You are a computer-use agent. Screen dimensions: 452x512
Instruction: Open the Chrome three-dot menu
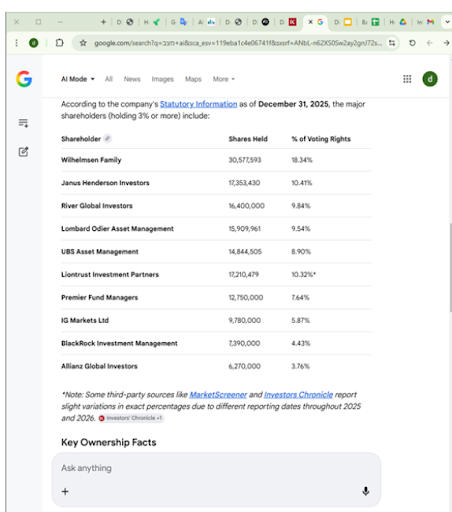(16, 43)
